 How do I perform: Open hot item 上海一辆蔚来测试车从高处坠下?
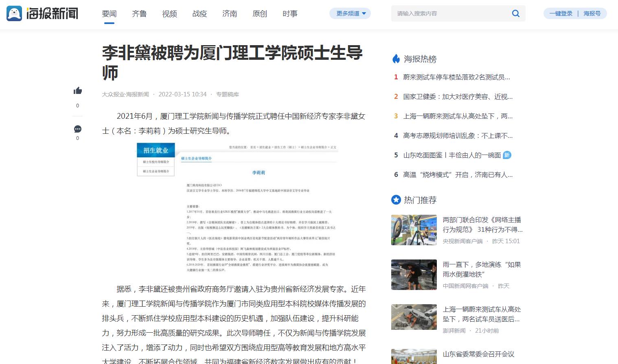[458, 116]
